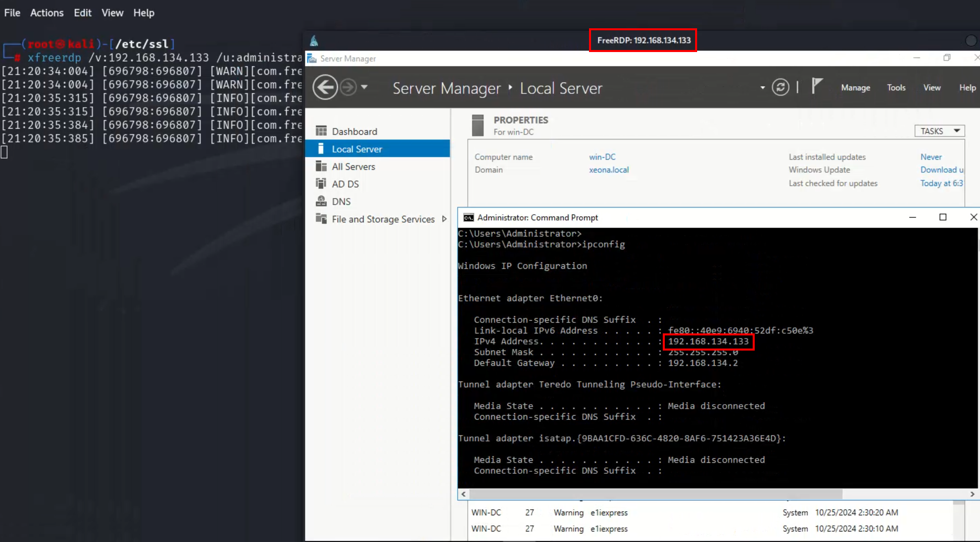Click the All Servers icon

(321, 166)
